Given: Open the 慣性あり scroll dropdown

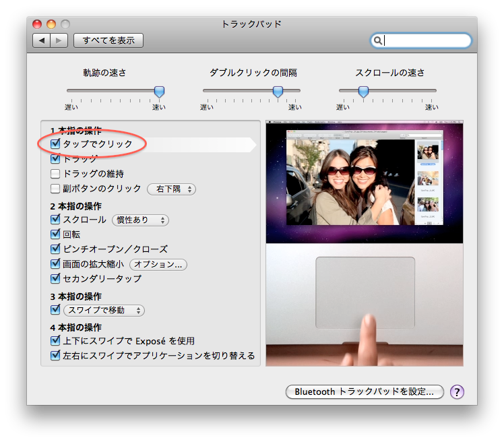Looking at the screenshot, I should 140,220.
